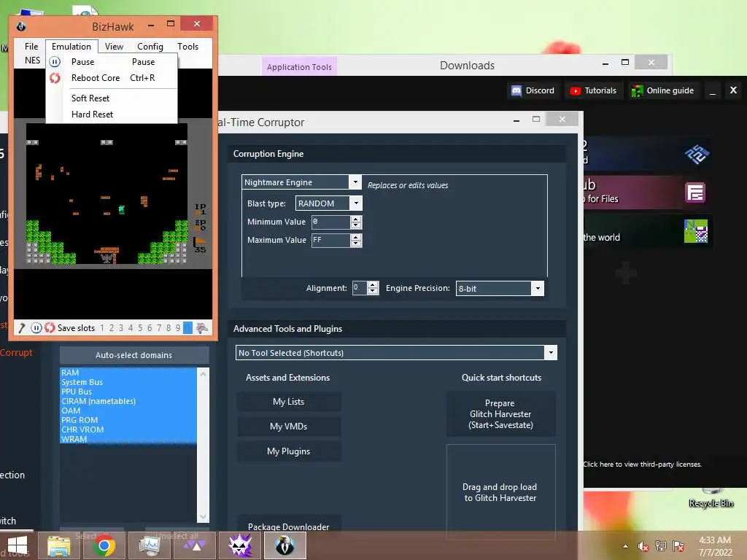Open the Config menu in BizHawk

point(150,46)
